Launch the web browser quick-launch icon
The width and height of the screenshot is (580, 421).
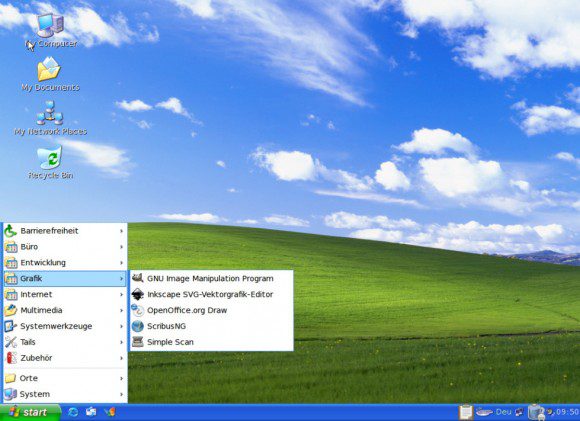click(73, 412)
